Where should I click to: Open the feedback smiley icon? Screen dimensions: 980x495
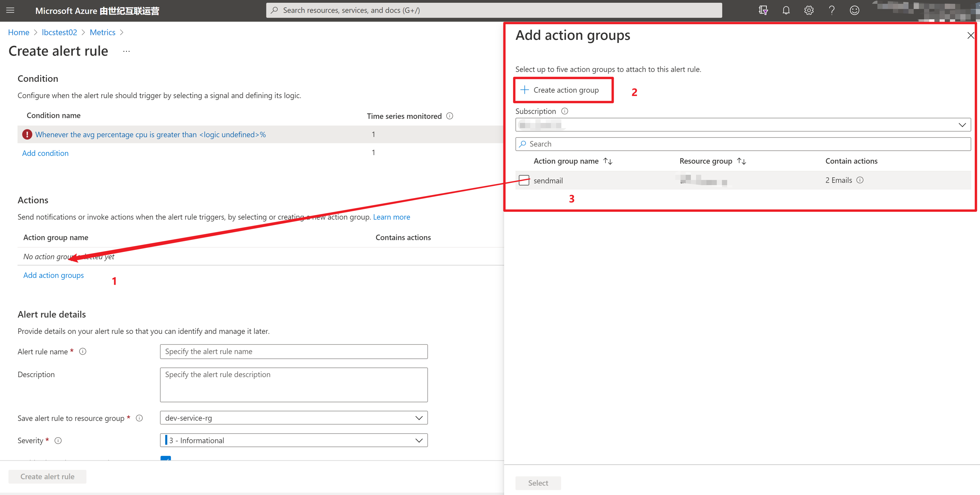(855, 10)
